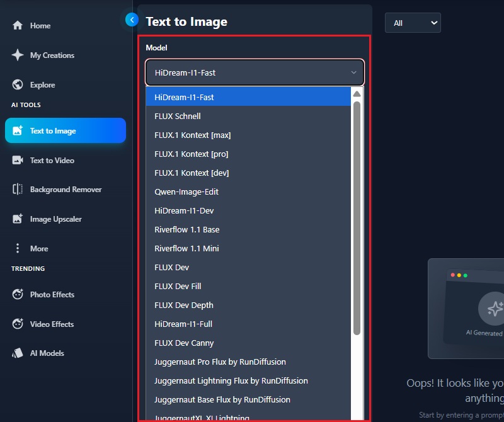Choose FLUX.1 Kontext [max] model
The image size is (504, 422).
point(248,135)
